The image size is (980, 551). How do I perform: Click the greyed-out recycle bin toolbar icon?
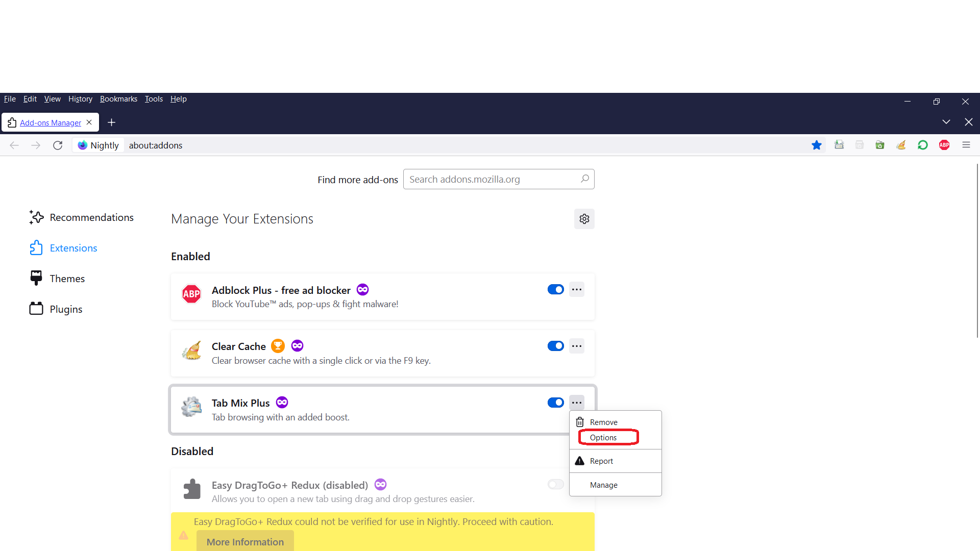coord(860,145)
